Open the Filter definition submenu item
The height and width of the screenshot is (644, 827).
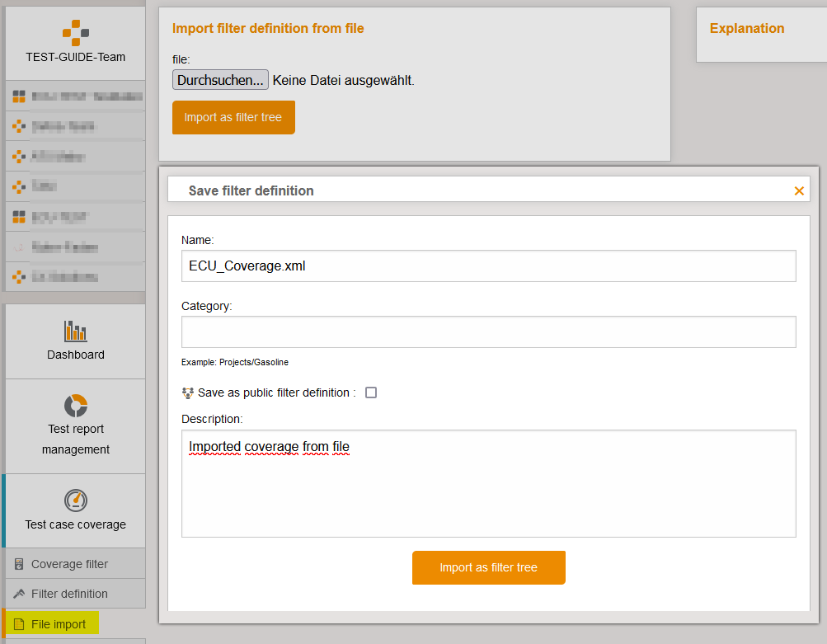pyautogui.click(x=69, y=594)
